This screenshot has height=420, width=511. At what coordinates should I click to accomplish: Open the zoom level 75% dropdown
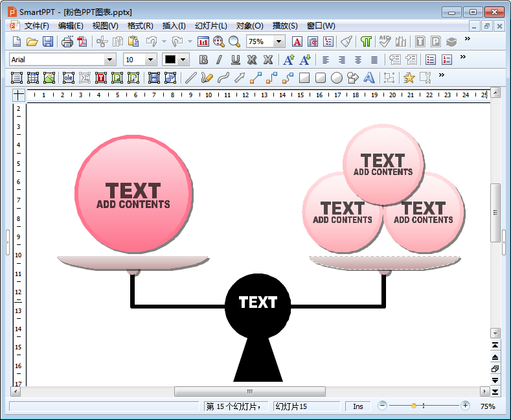[278, 41]
